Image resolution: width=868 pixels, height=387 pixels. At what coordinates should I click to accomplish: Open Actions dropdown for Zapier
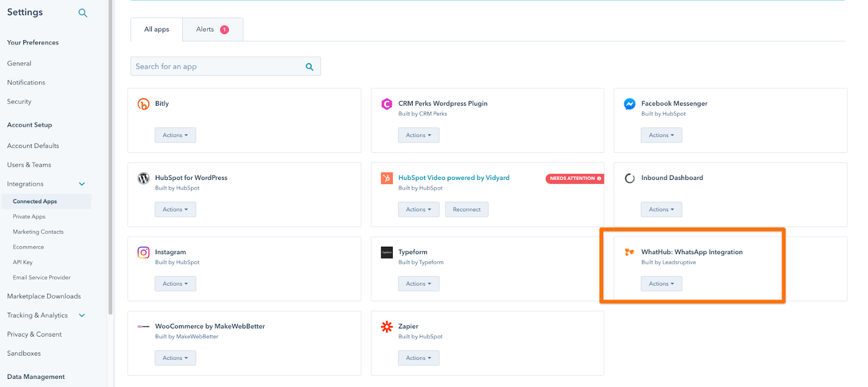[418, 358]
